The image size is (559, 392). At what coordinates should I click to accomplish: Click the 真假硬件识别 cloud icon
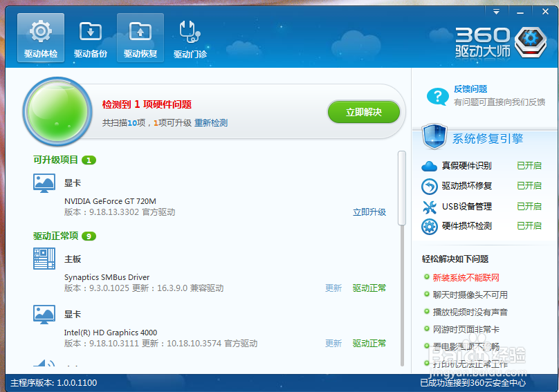(x=429, y=166)
